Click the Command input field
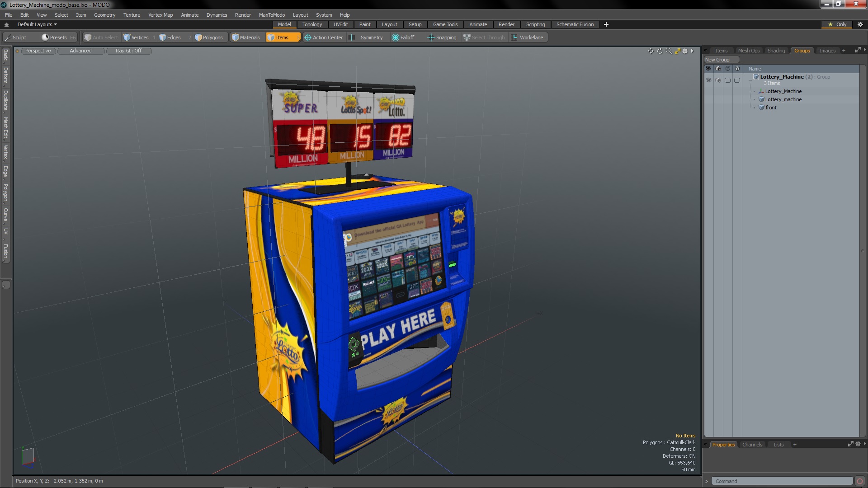 click(x=782, y=481)
